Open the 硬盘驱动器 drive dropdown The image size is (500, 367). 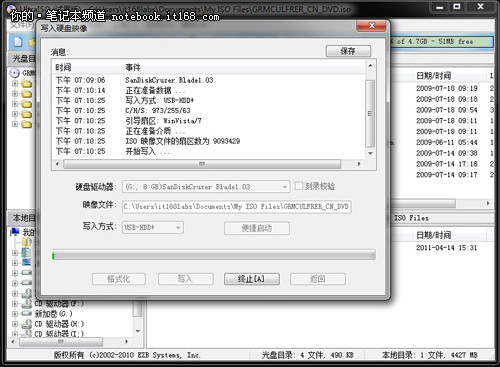point(284,187)
